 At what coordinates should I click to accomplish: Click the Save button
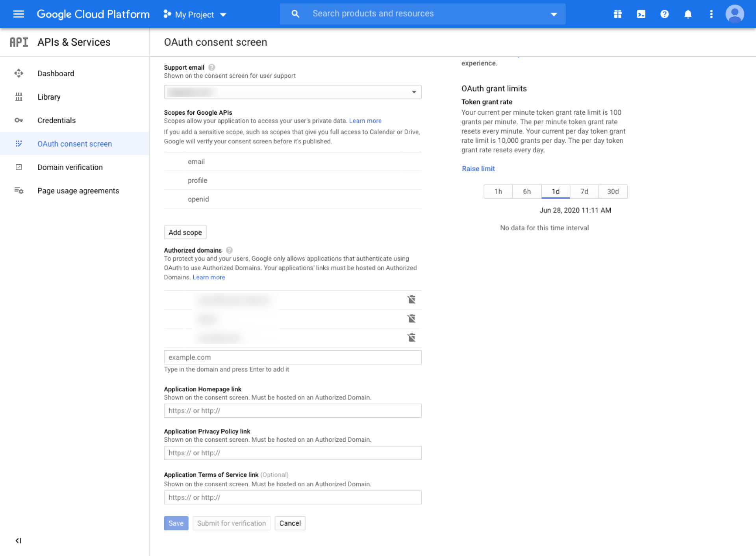click(176, 523)
